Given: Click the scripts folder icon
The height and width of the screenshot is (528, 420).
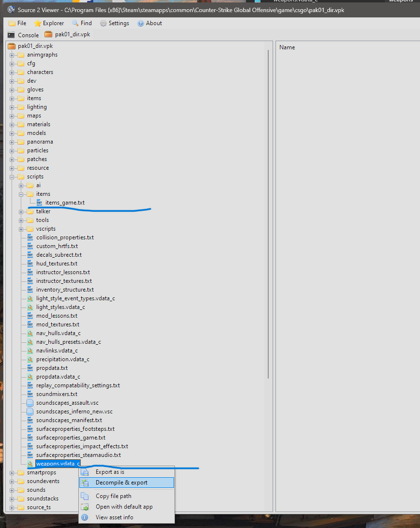Looking at the screenshot, I should tap(21, 177).
